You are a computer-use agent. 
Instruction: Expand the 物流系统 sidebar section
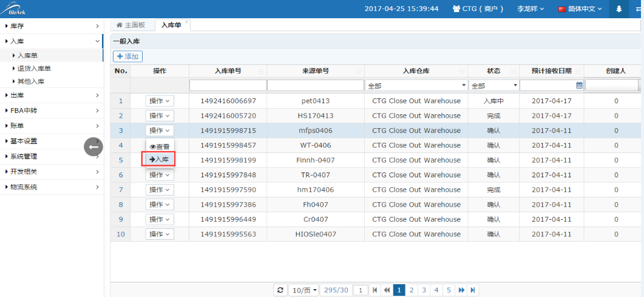click(x=52, y=187)
